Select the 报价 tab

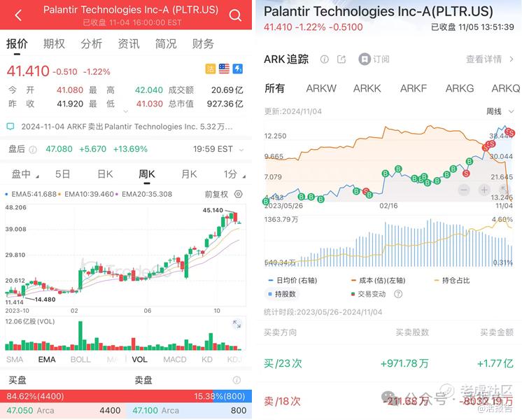(x=17, y=43)
